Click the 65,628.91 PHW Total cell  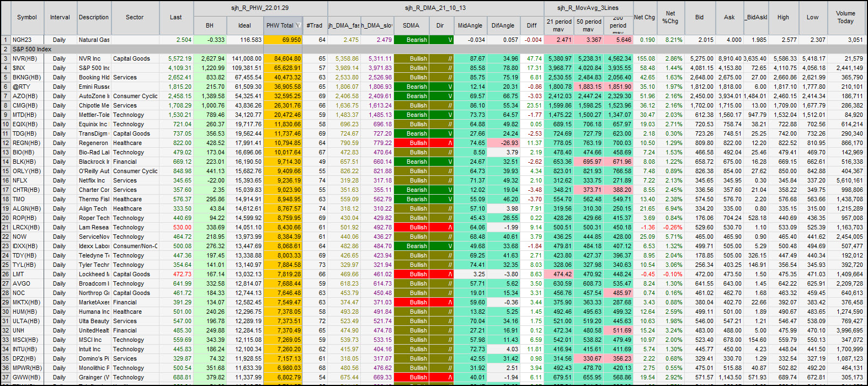[283, 68]
